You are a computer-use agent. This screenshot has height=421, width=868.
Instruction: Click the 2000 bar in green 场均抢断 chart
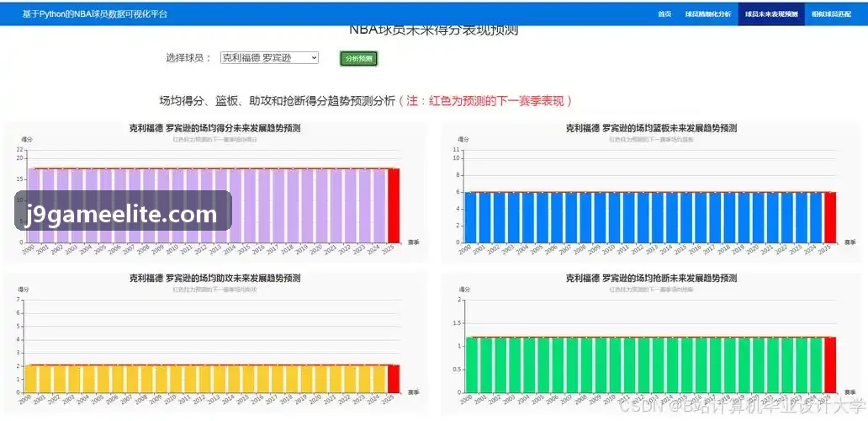(x=470, y=365)
